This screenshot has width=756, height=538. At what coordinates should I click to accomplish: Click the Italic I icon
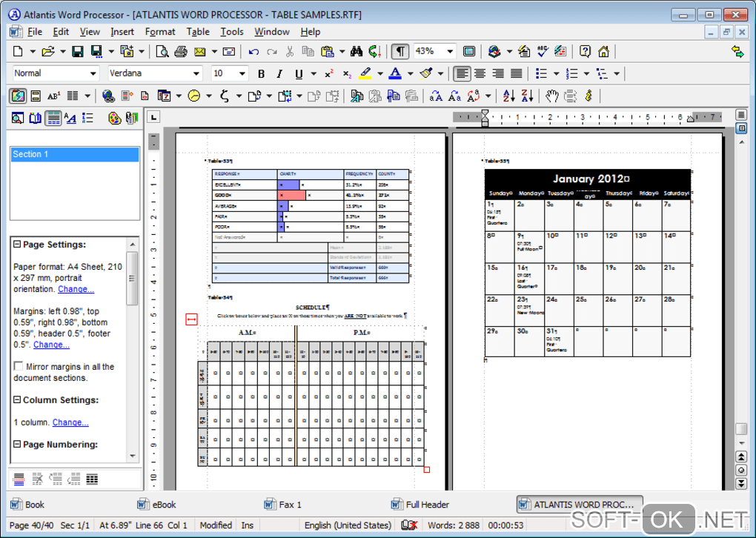click(x=279, y=74)
